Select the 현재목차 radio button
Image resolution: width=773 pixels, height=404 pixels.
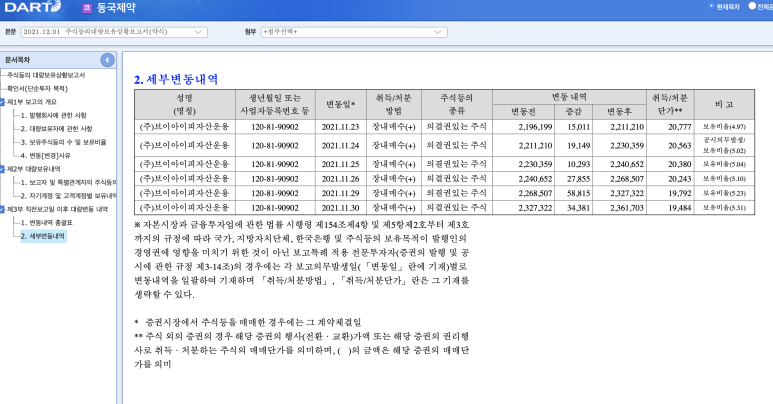click(711, 6)
